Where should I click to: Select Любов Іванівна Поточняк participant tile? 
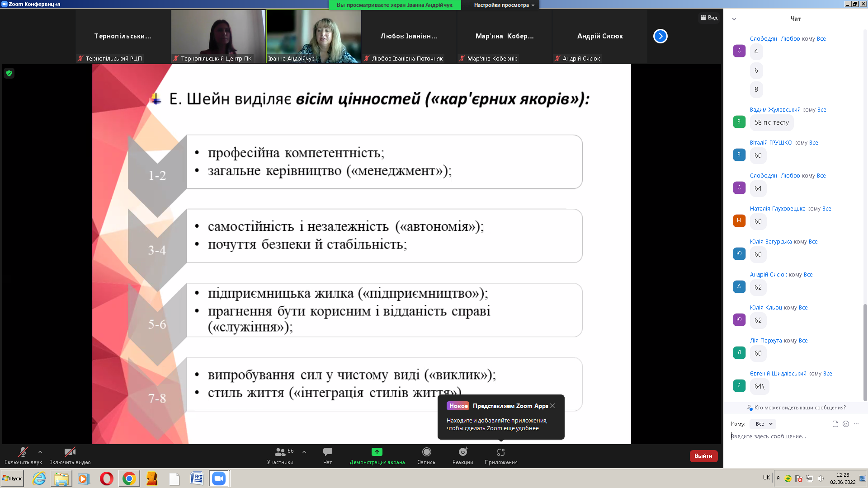pyautogui.click(x=409, y=36)
